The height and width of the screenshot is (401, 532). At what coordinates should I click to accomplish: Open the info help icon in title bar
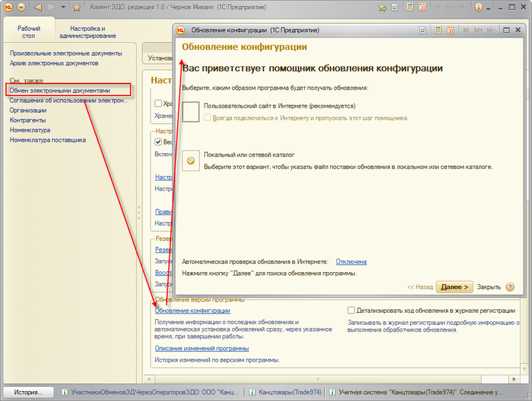479,7
